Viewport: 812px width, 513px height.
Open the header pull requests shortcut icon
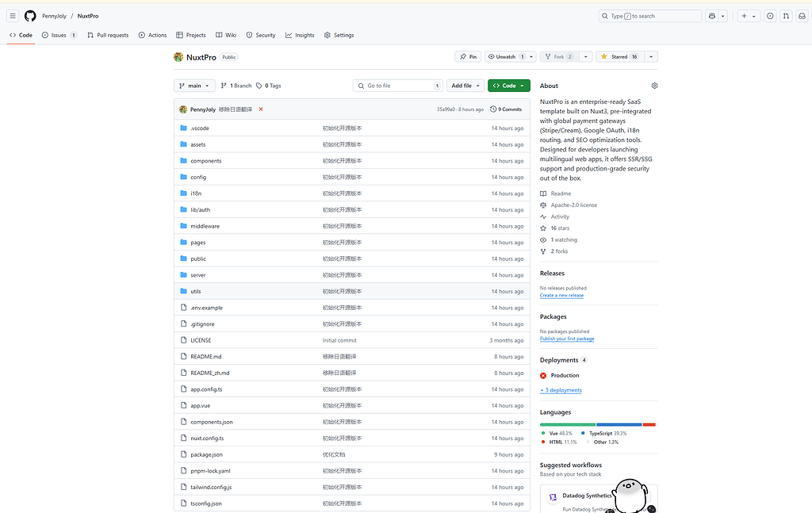(786, 16)
